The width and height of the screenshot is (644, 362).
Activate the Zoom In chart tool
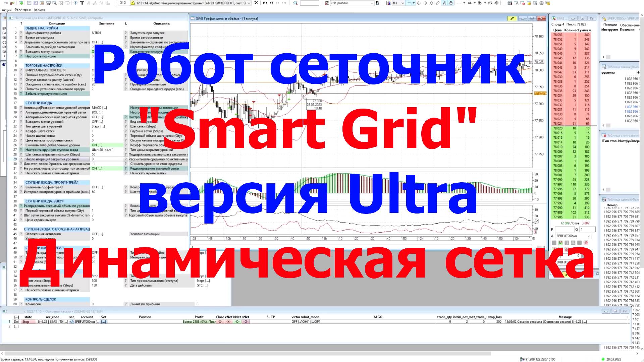tap(426, 3)
